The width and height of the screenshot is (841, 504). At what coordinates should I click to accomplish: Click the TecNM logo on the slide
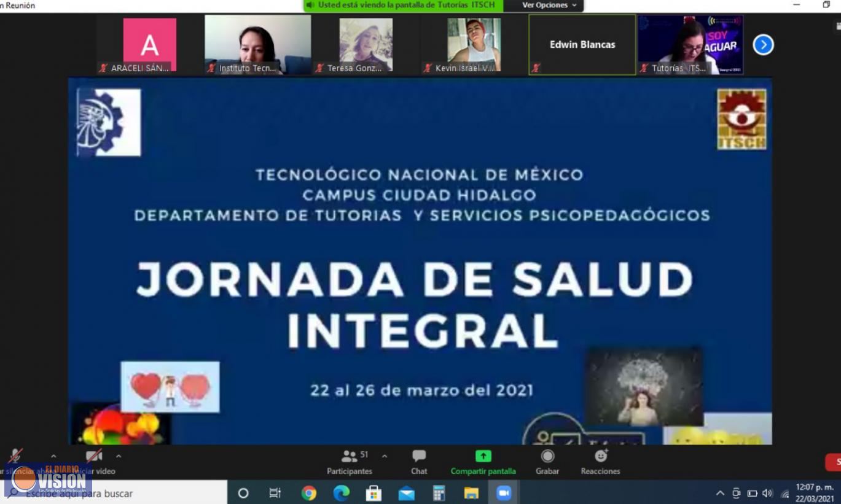pos(109,122)
